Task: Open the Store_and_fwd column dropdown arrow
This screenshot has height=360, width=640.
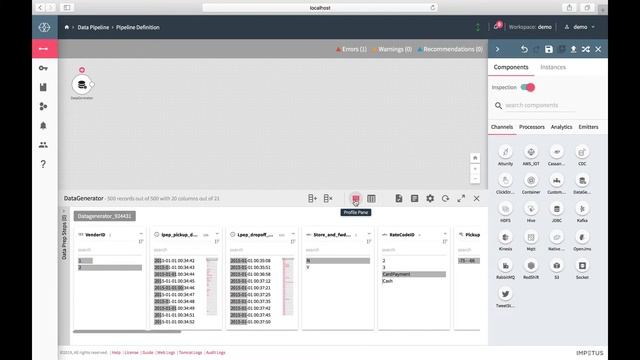Action: [x=369, y=234]
